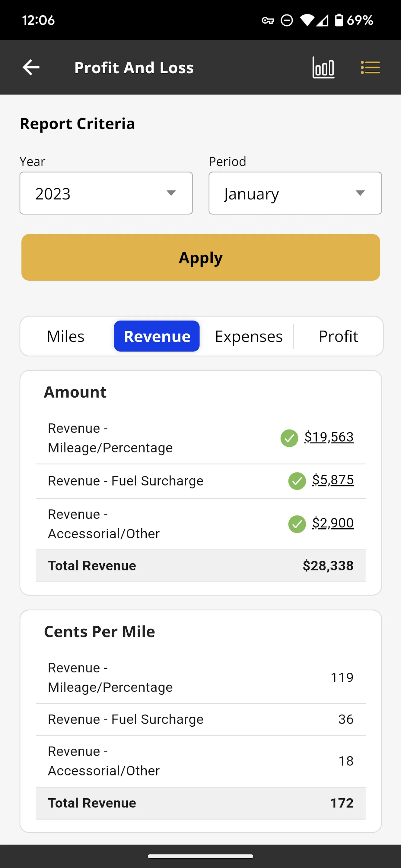Tap the VPN key status icon
Viewport: 401px width, 868px height.
tap(268, 20)
